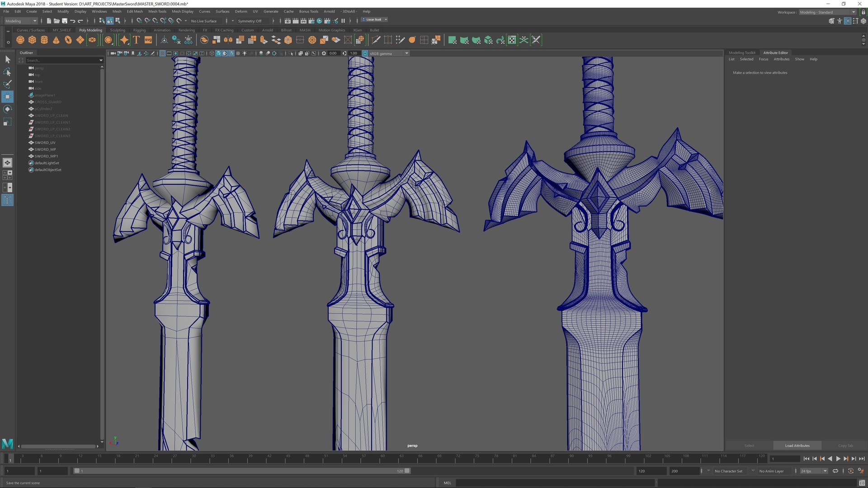Screen dimensions: 868x488
Task: Step forward to next key
Action: (846, 459)
